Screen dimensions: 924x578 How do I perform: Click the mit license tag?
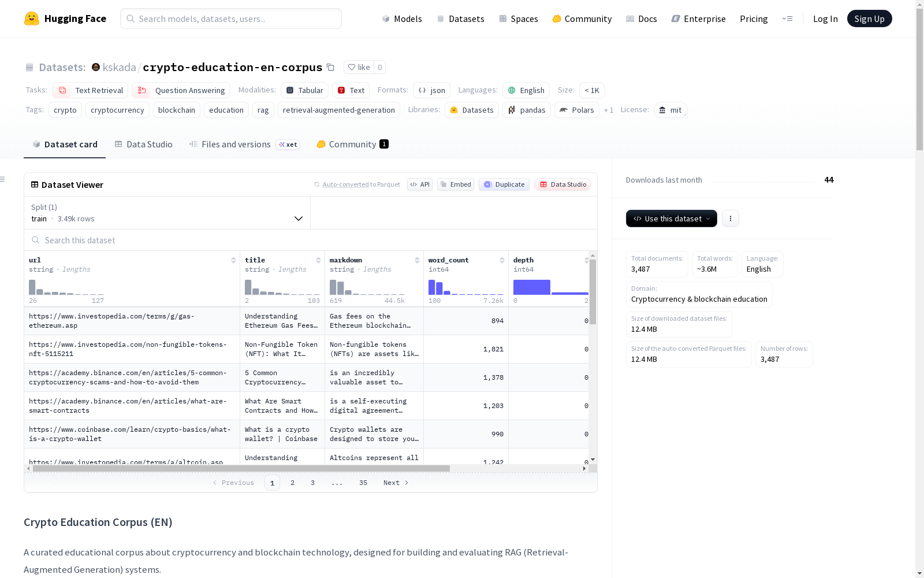pyautogui.click(x=670, y=110)
